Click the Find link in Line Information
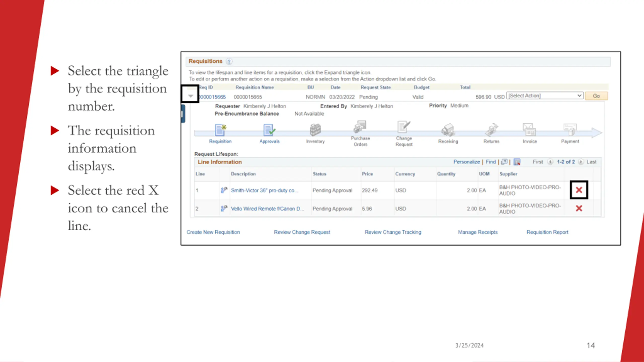The width and height of the screenshot is (644, 362). 491,162
